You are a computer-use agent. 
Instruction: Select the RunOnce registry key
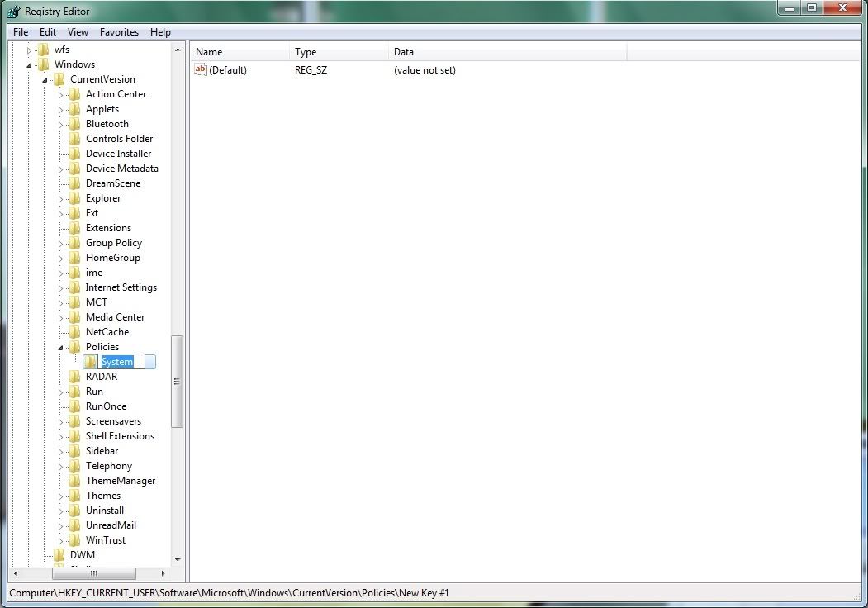(x=106, y=406)
